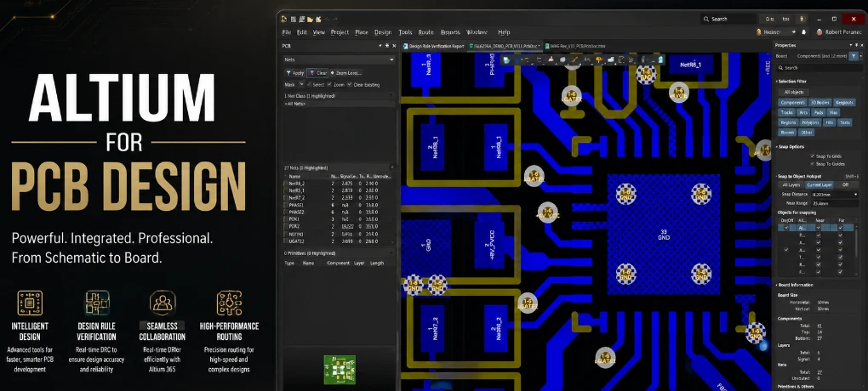Toggle the Zoom checkbox in PCB panel
The image size is (868, 391).
329,85
